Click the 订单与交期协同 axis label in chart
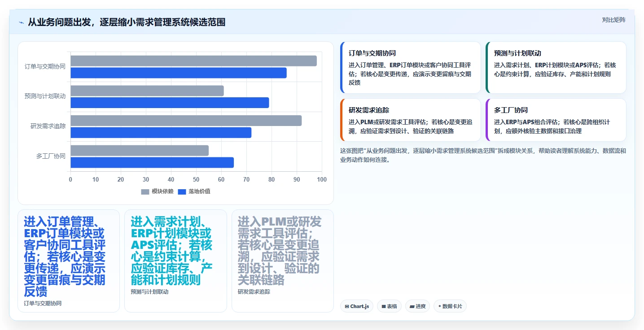The height and width of the screenshot is (330, 644). click(45, 66)
